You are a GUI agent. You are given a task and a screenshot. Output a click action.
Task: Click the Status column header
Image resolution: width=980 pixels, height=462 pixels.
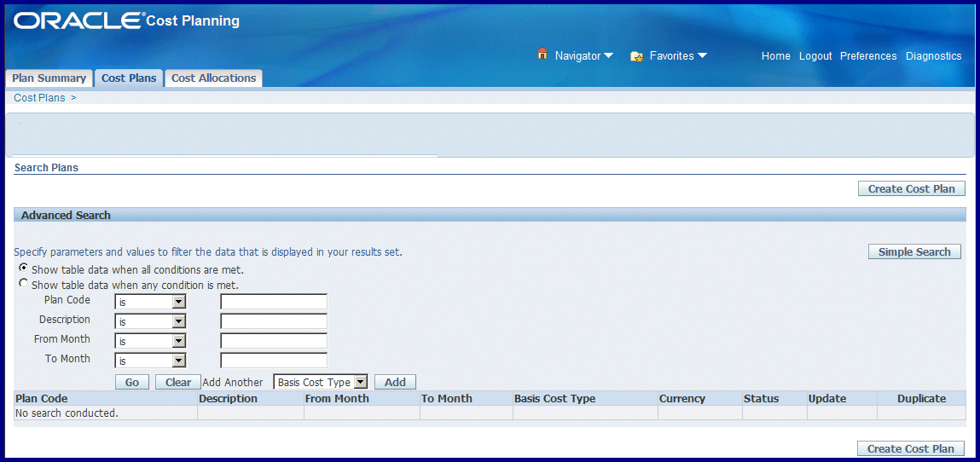click(x=774, y=398)
